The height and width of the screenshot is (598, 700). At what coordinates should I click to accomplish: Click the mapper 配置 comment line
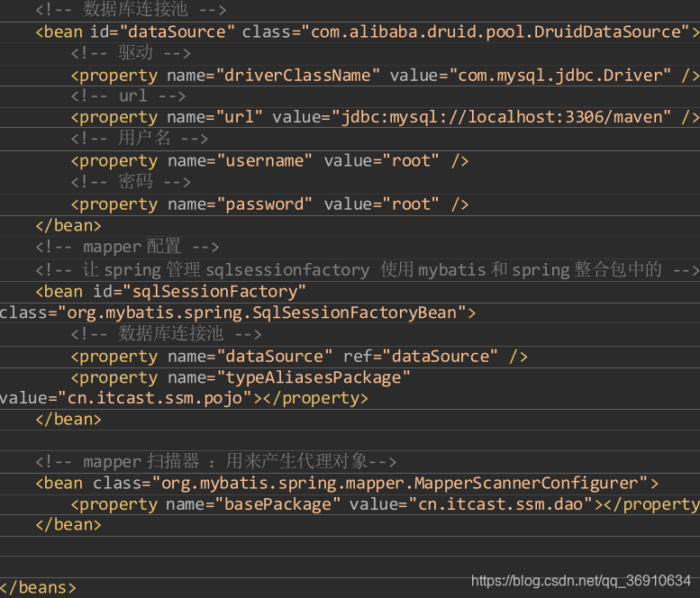pos(127,247)
